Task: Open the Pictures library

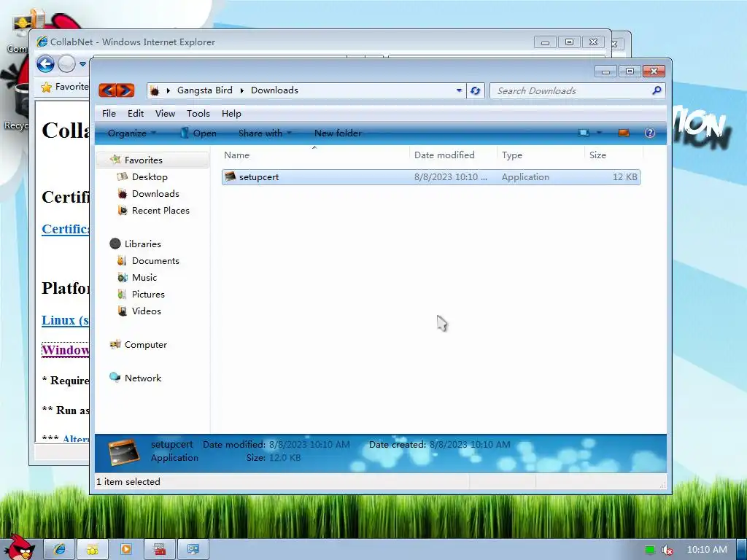Action: (147, 295)
